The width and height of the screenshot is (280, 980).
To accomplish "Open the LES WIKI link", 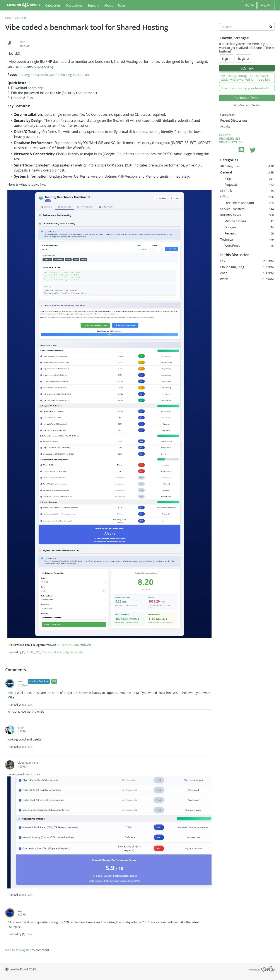I will 225,135.
